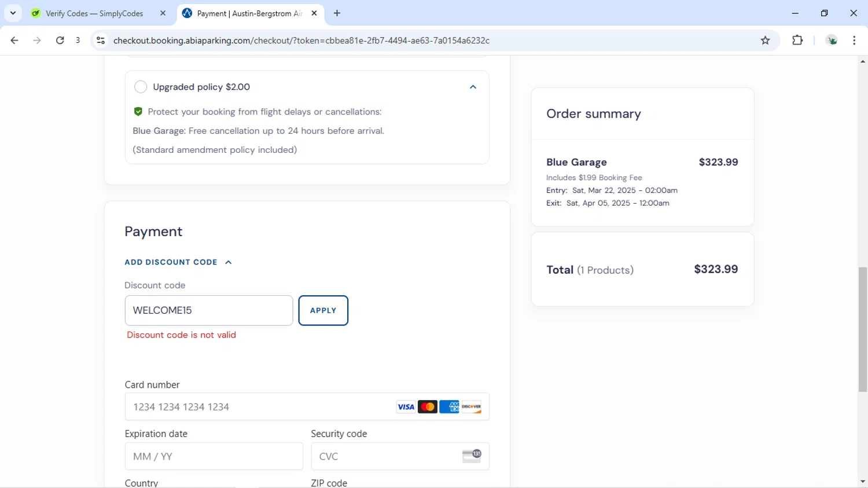This screenshot has height=488, width=868.
Task: Bookmark this page with star icon
Action: coord(766,41)
